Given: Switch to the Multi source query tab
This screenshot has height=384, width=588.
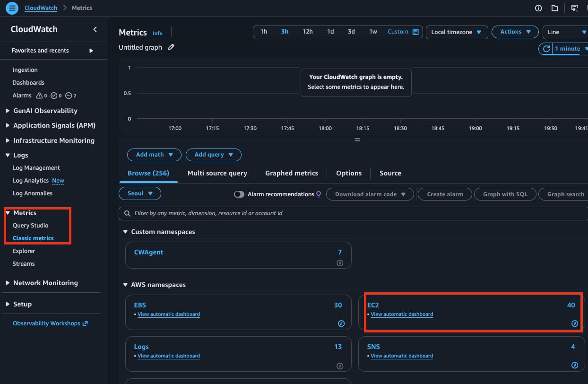Looking at the screenshot, I should pyautogui.click(x=217, y=173).
